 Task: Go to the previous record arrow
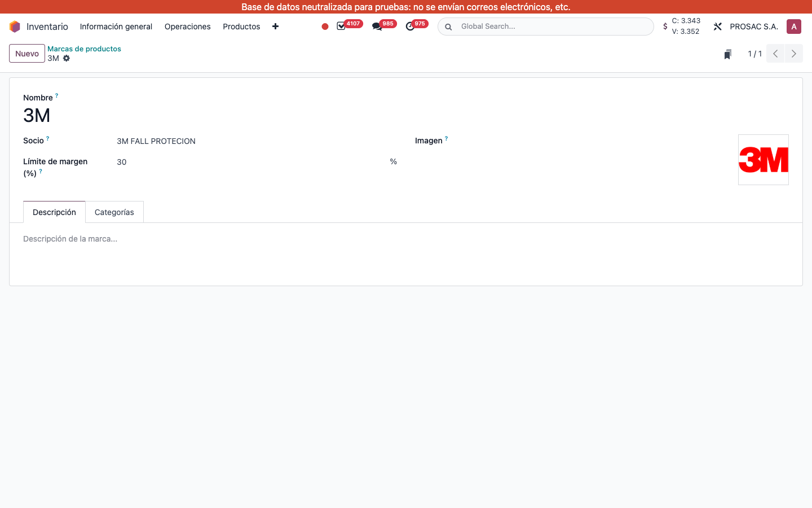[775, 54]
